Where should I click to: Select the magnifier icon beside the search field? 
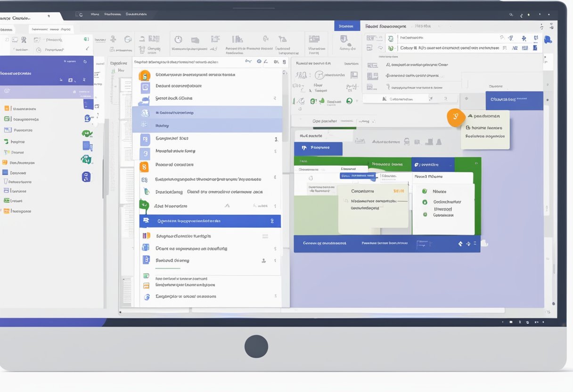pyautogui.click(x=248, y=61)
